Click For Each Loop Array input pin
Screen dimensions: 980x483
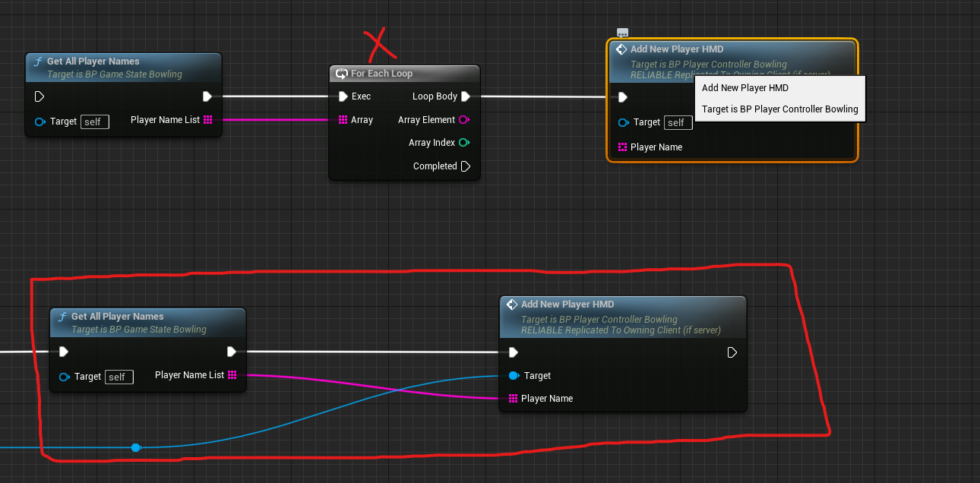pyautogui.click(x=343, y=120)
